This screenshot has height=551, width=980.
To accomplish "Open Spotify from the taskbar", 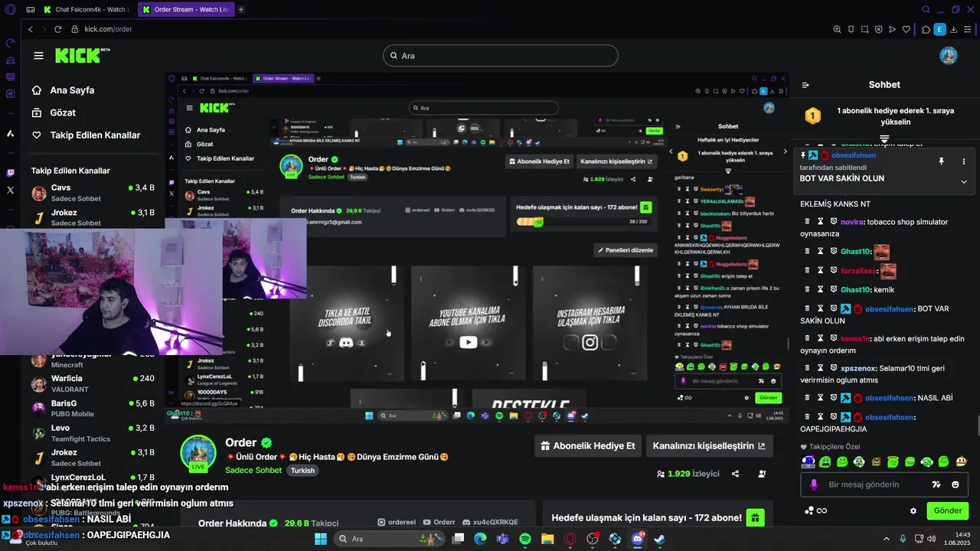I will pos(525,539).
